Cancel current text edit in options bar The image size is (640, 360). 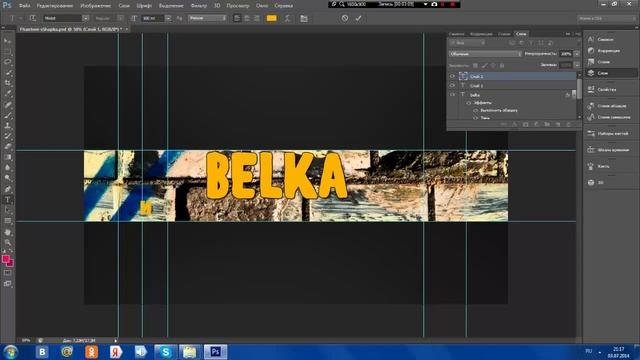point(345,18)
